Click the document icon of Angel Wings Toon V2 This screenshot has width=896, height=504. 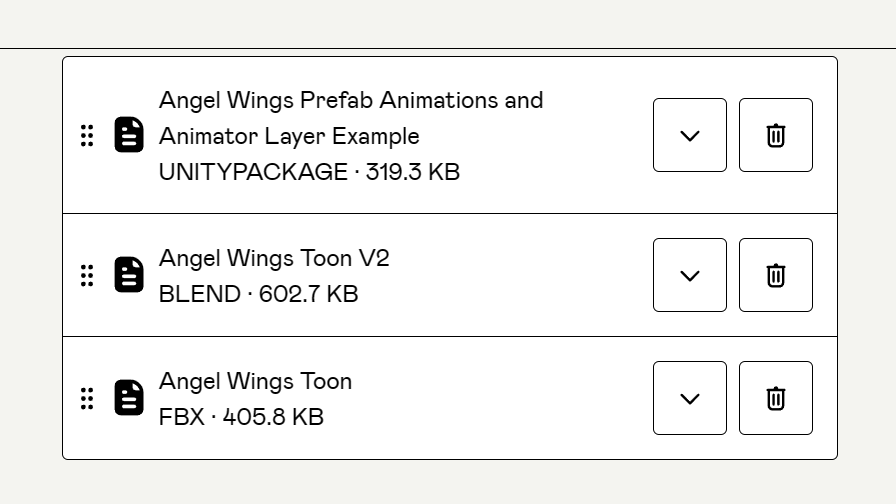point(129,275)
